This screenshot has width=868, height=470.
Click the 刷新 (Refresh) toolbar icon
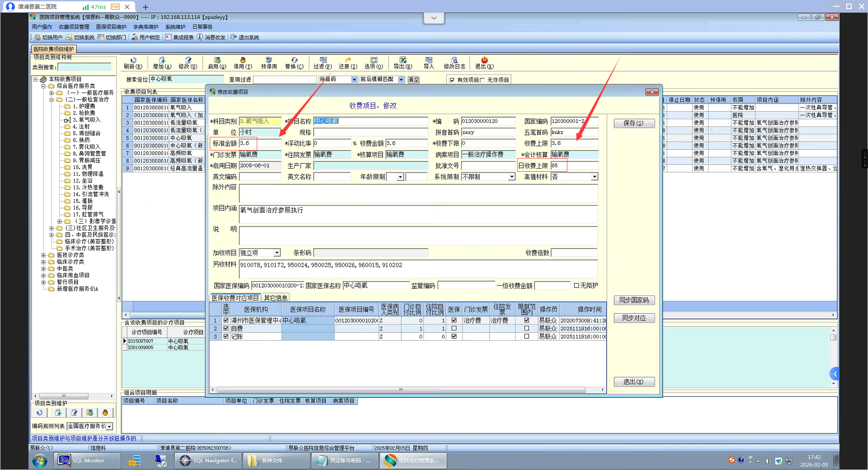133,60
